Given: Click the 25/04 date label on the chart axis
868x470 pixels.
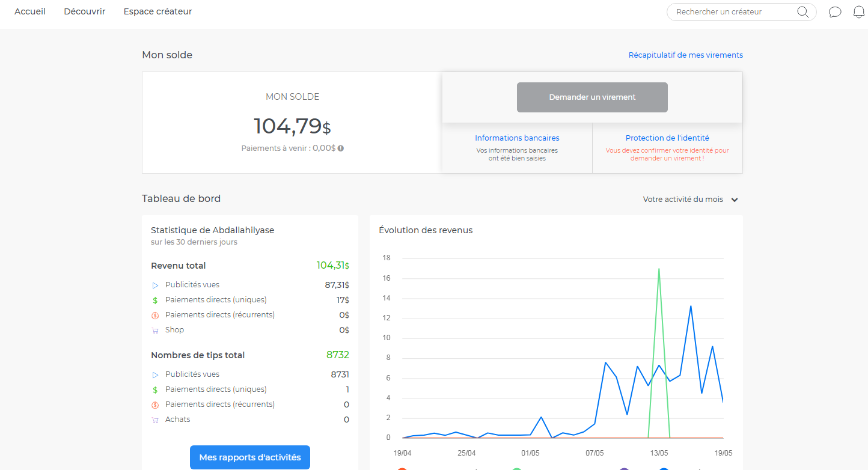Looking at the screenshot, I should pyautogui.click(x=466, y=453).
